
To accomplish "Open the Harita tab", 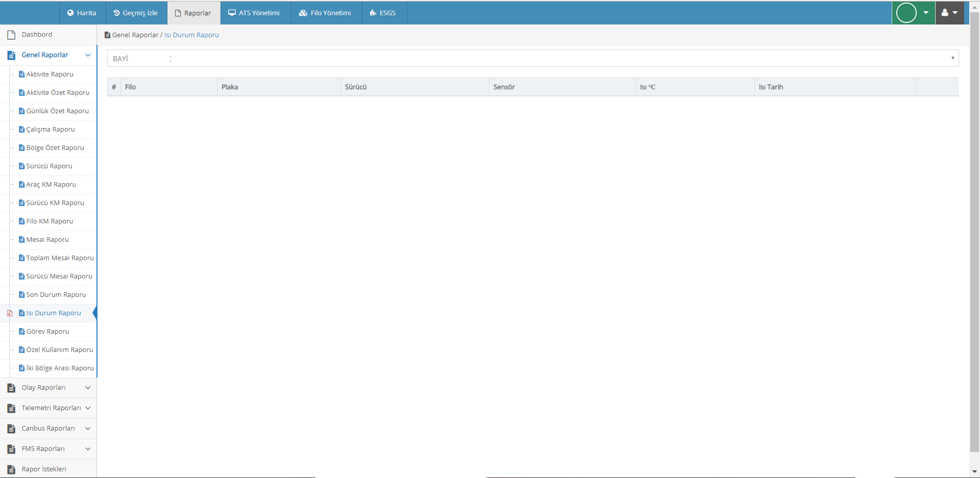I will click(x=82, y=13).
